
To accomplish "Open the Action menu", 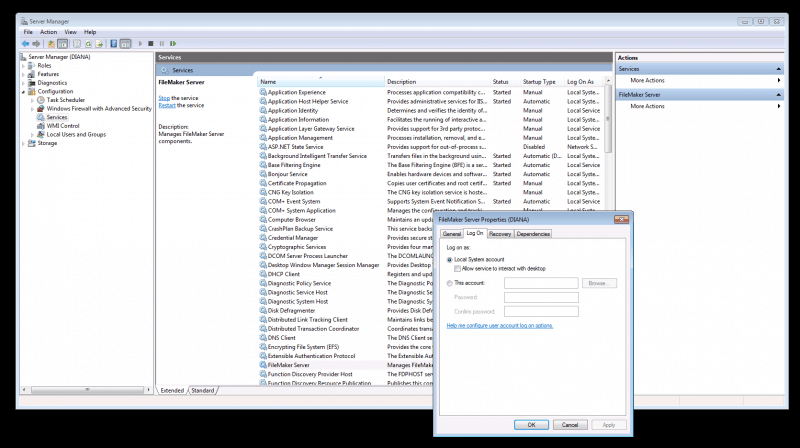I will (48, 32).
